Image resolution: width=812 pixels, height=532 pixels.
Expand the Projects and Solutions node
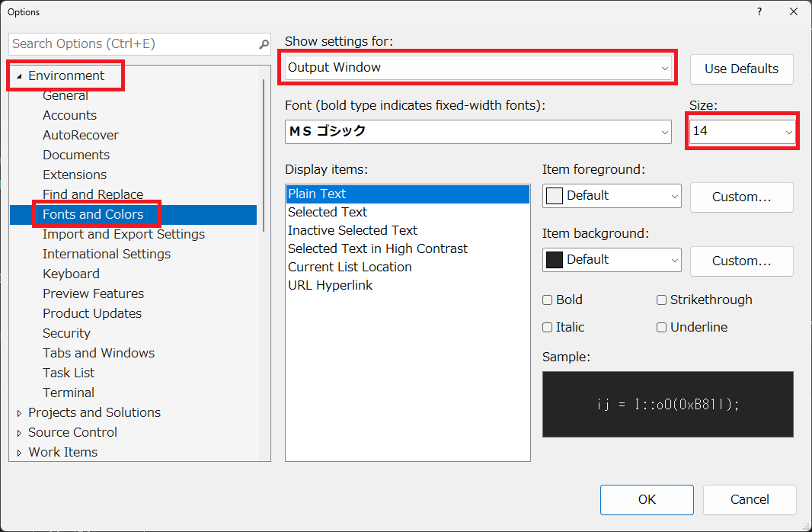tap(19, 413)
